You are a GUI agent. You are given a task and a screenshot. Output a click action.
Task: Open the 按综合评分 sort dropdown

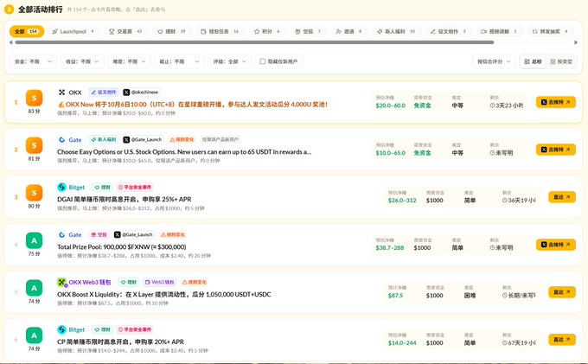point(494,61)
